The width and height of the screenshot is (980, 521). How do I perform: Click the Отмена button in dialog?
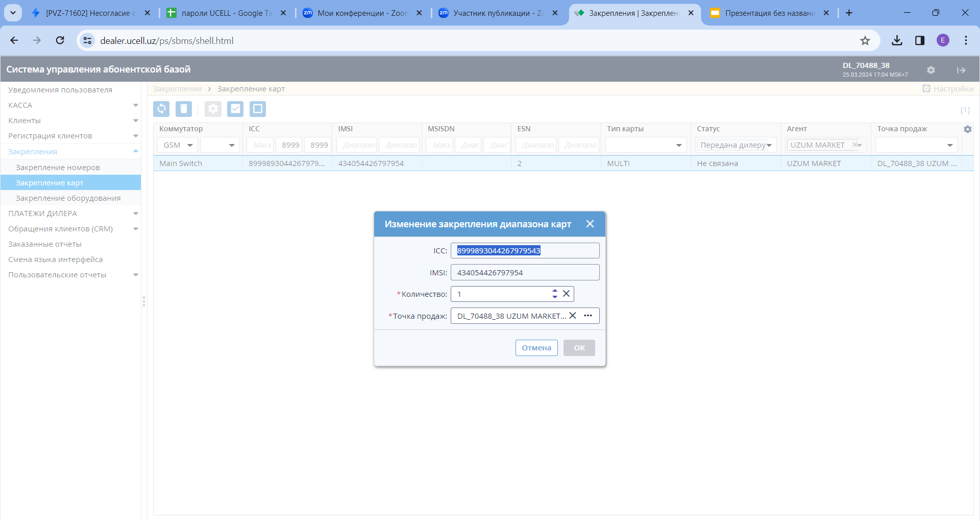click(536, 348)
